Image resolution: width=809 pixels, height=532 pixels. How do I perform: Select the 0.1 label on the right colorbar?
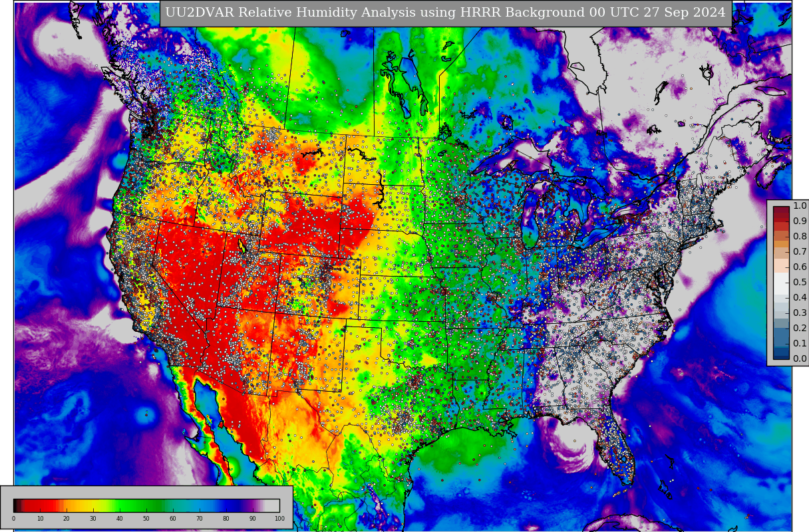(800, 343)
